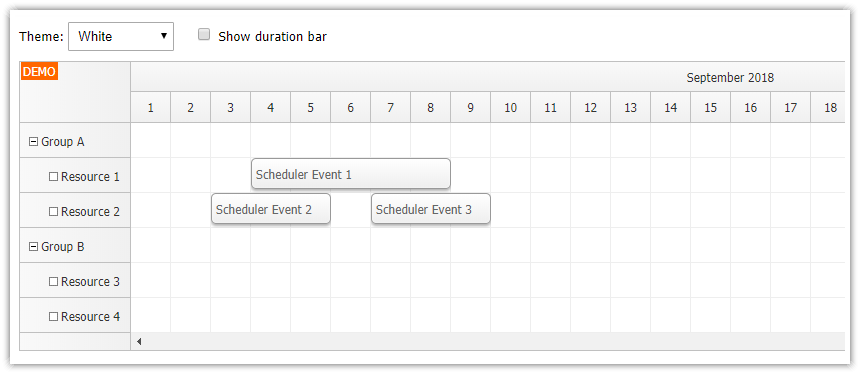Click day 1 column header
860x374 pixels.
point(150,107)
